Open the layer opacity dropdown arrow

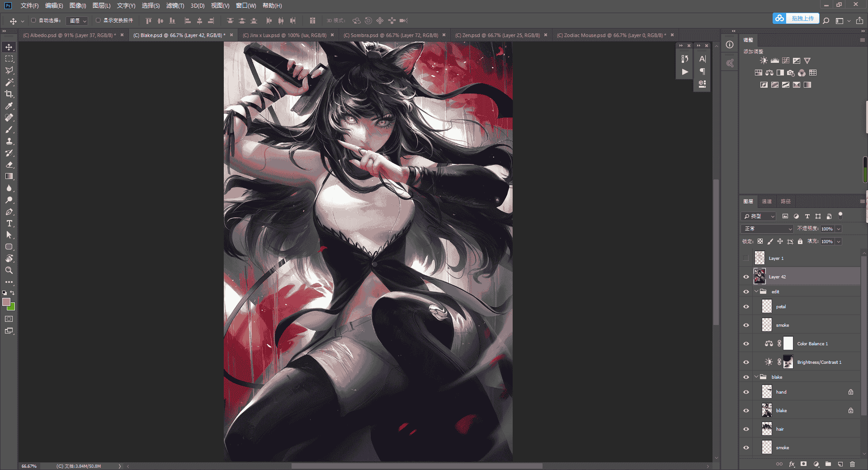839,229
